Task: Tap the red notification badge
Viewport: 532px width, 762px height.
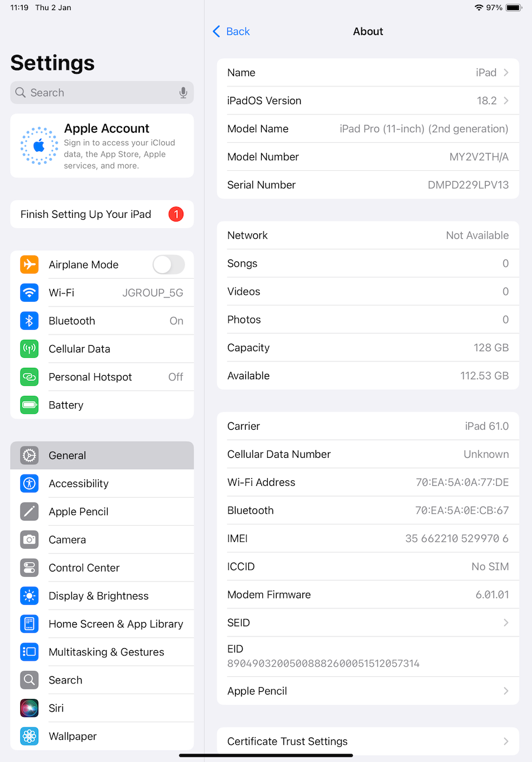Action: (x=176, y=214)
